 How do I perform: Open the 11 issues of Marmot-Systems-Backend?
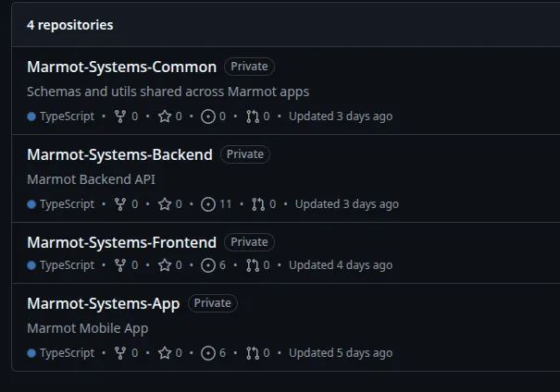pos(217,204)
